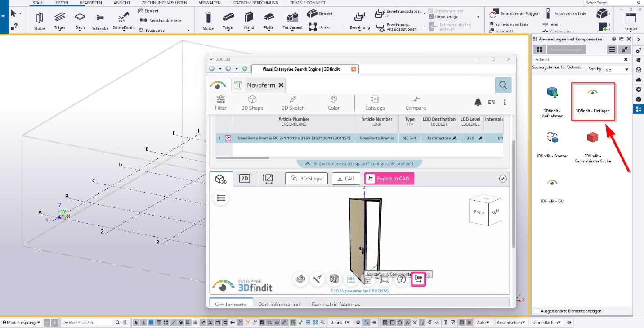
Task: Open the Sort by a-z dropdown
Action: 617,69
